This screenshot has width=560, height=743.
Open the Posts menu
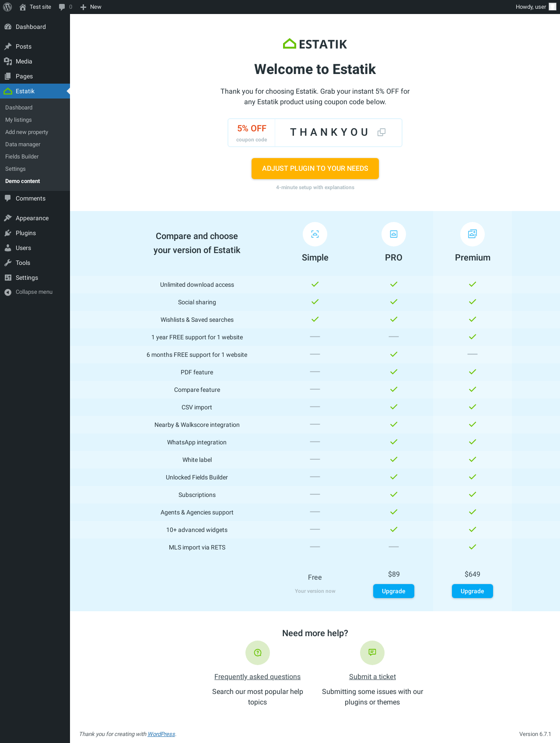(35, 46)
